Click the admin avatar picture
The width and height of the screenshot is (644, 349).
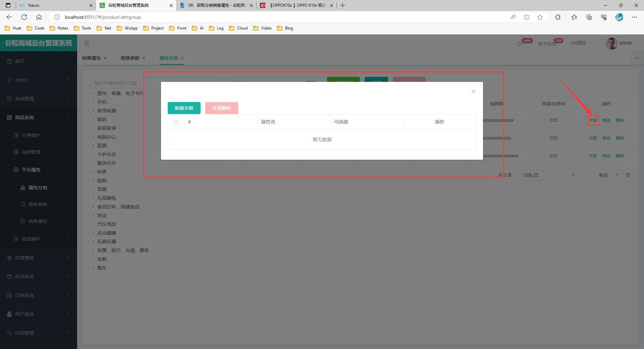611,43
